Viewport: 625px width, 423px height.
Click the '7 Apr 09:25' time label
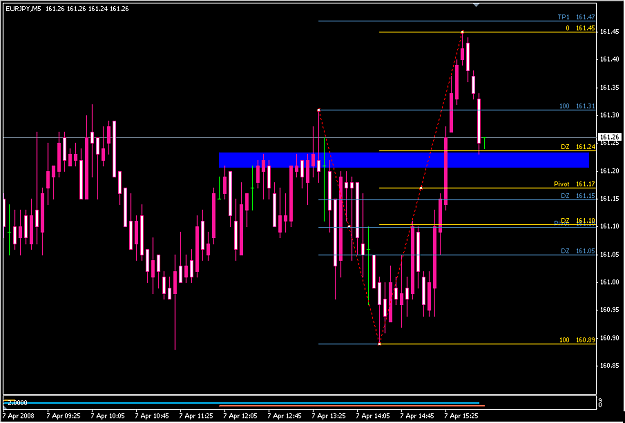tap(63, 415)
